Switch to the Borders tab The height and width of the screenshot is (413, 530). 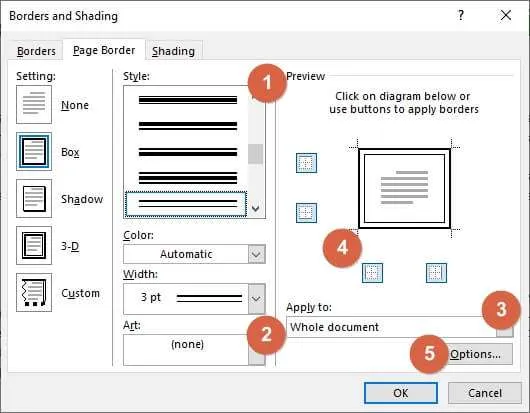pos(36,51)
